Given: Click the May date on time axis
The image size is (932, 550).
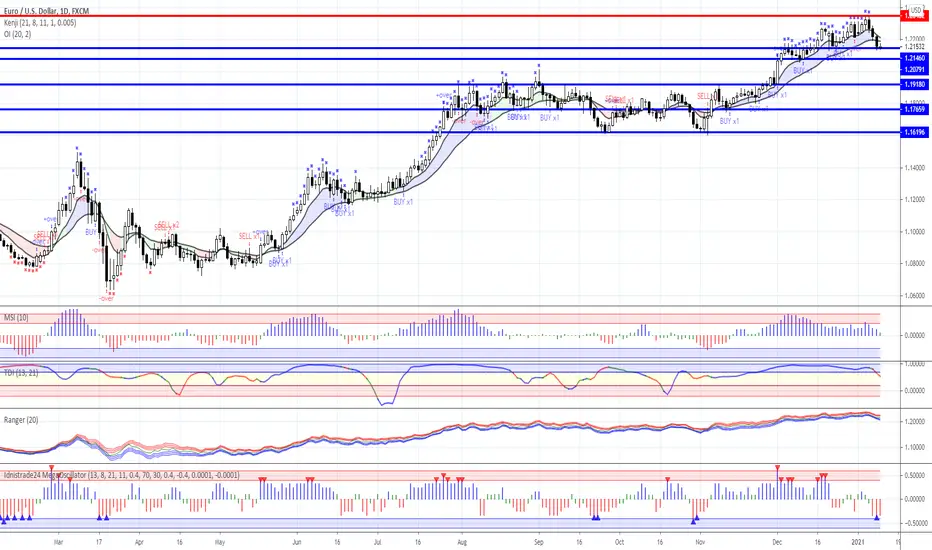Looking at the screenshot, I should click(219, 542).
